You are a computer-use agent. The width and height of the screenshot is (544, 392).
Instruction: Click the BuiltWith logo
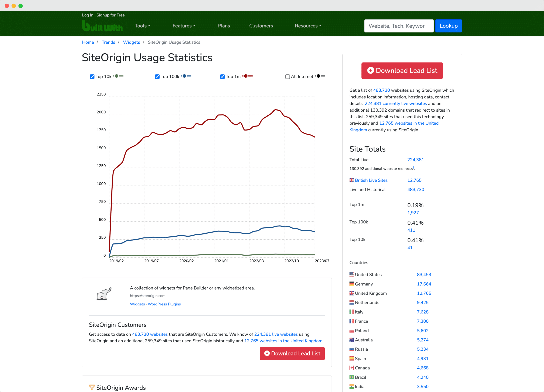pos(102,26)
